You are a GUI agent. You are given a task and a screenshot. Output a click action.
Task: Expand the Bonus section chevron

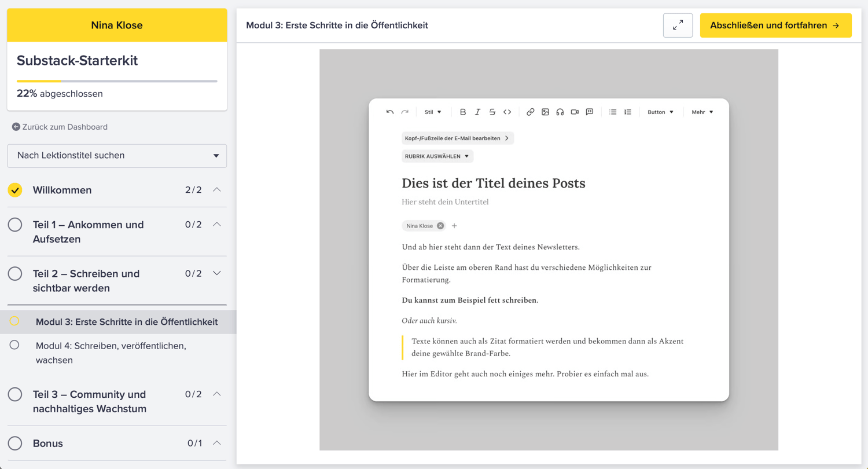(x=217, y=444)
